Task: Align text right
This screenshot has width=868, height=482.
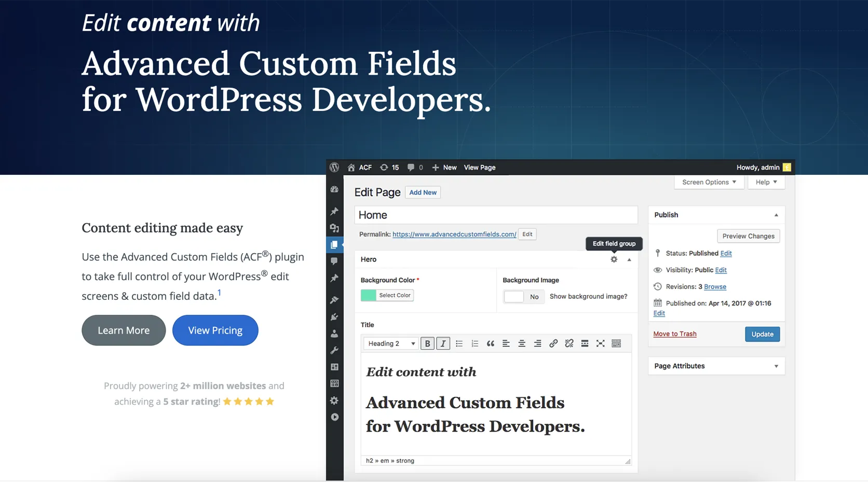Action: 537,343
